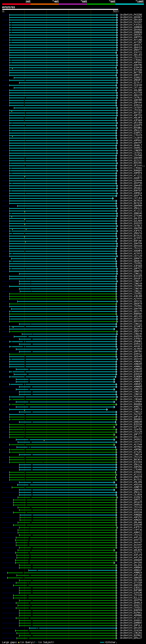The image size is (146, 644).
Task: Select hit UniRef100_Q40266
Action: pyautogui.click(x=131, y=563)
